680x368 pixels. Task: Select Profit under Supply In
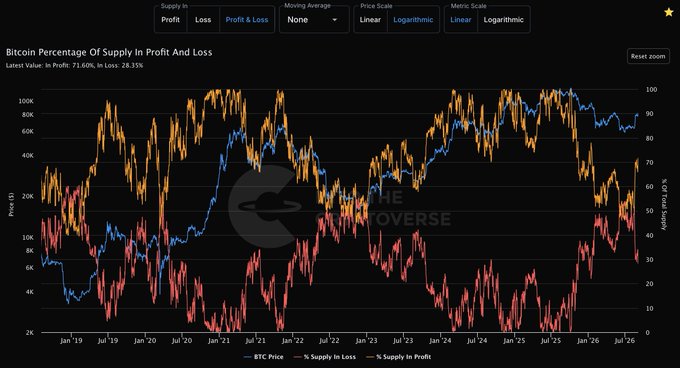coord(170,20)
